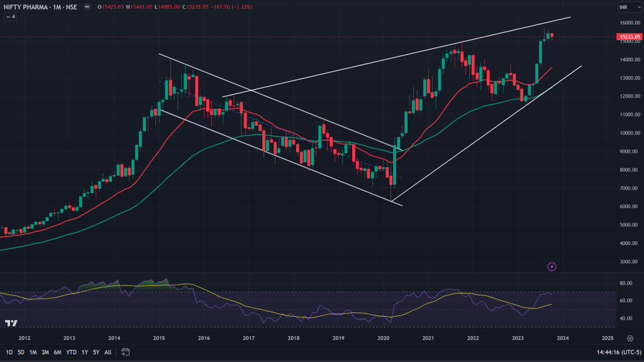The width and height of the screenshot is (644, 362).
Task: Click the chart settings gear icon
Action: pos(630,338)
